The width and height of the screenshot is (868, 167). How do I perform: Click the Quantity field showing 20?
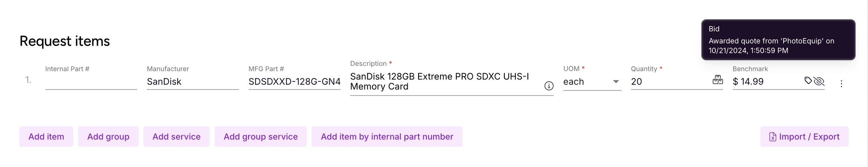[x=669, y=81]
